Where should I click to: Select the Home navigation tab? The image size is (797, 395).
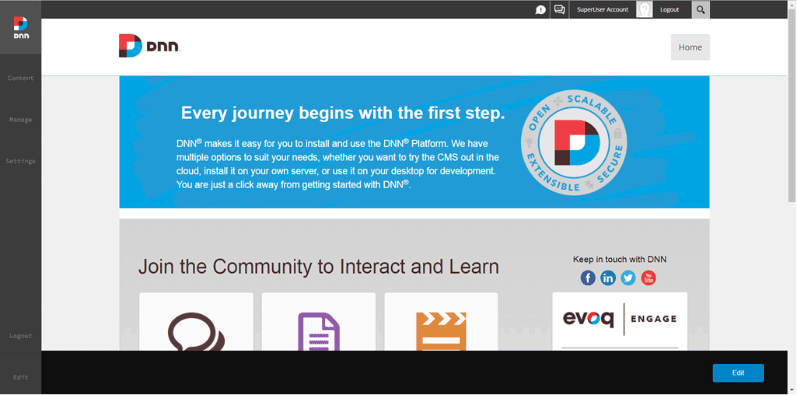[x=690, y=47]
